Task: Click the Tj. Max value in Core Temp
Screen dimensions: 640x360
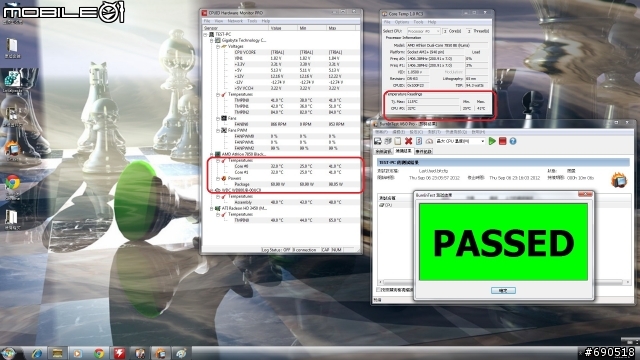Action: (433, 101)
